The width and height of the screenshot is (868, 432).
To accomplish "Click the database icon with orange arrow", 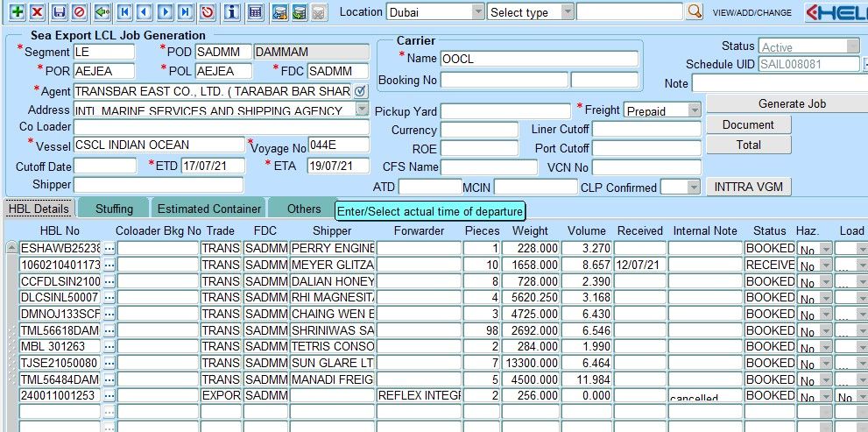I will pos(279,11).
